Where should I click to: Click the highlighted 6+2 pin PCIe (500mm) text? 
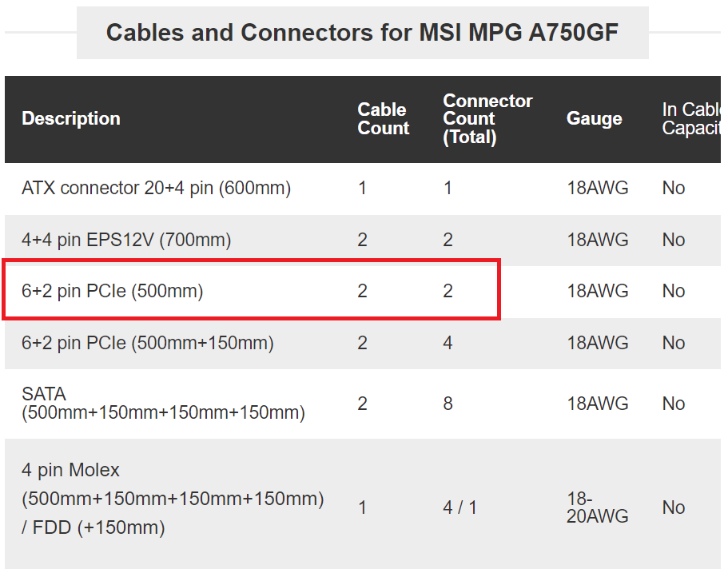tap(113, 291)
